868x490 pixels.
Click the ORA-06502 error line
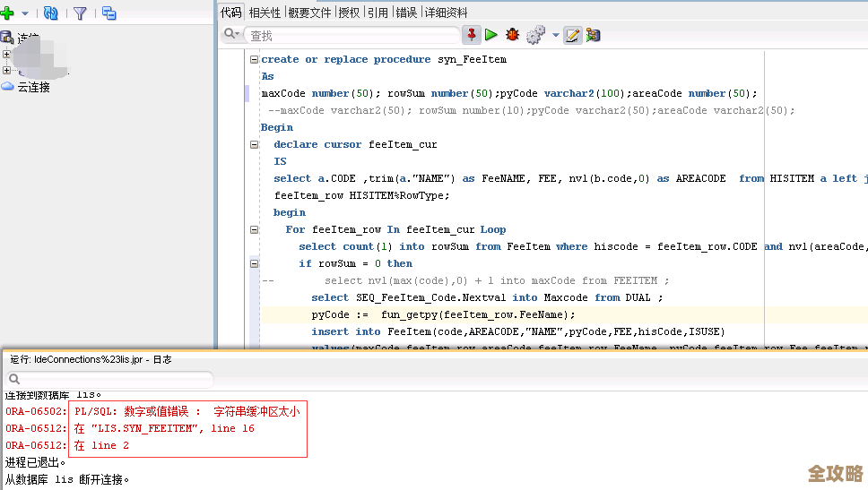coord(152,411)
